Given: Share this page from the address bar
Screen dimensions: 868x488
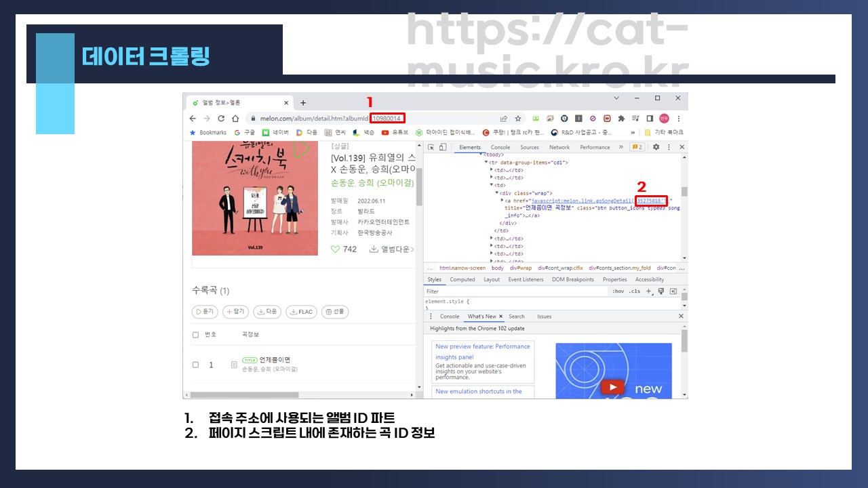Looking at the screenshot, I should click(x=504, y=118).
